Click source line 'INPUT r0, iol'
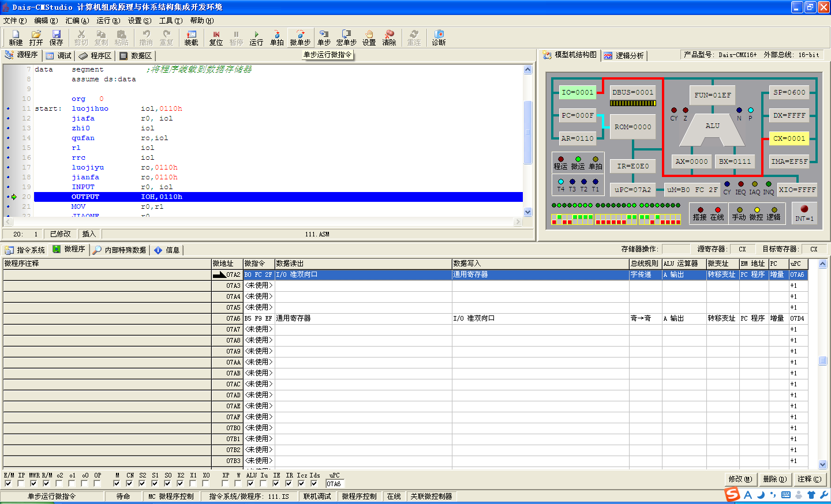The height and width of the screenshot is (504, 831). [x=122, y=187]
